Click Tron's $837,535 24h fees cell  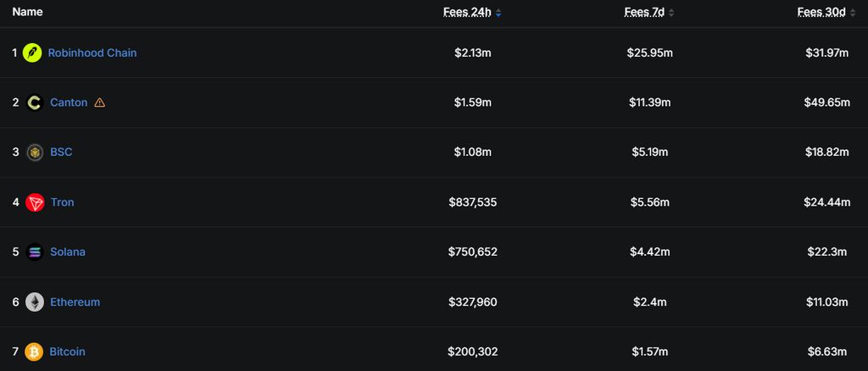tap(473, 202)
